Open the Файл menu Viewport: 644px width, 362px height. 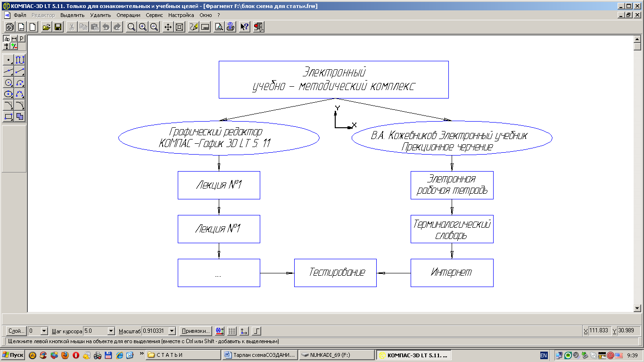coord(20,15)
